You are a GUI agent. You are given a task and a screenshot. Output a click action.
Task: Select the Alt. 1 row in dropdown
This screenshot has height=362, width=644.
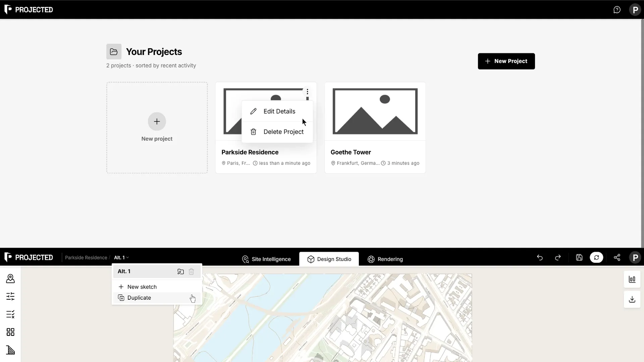[x=157, y=271]
